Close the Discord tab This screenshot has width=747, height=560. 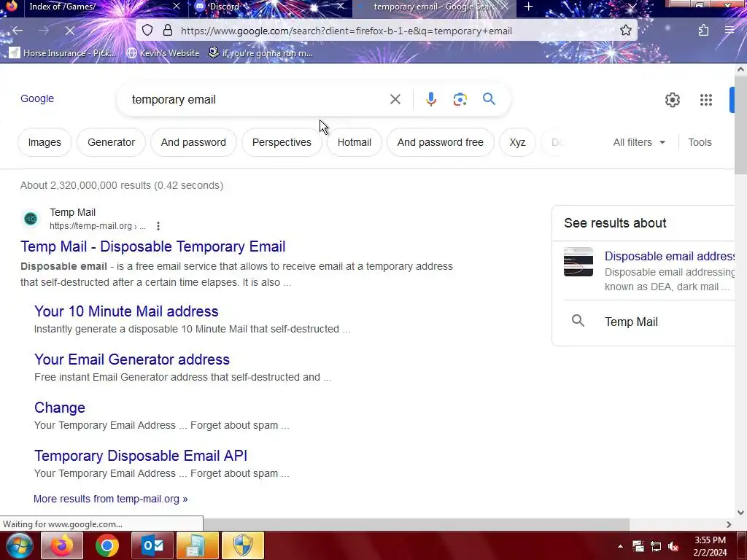click(340, 6)
